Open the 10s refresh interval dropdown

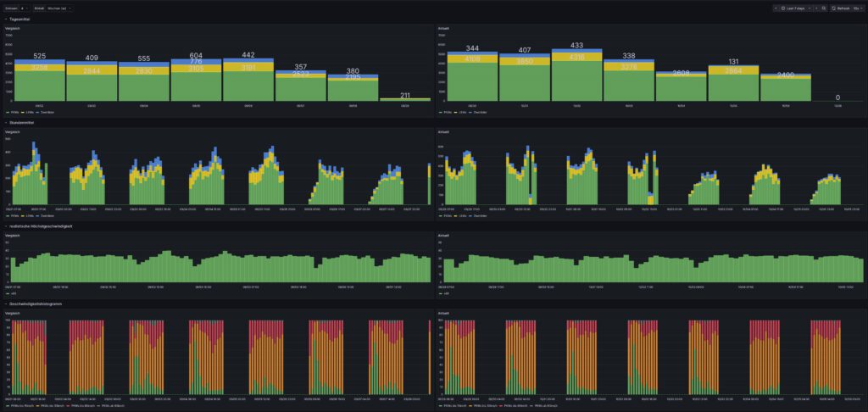(857, 8)
